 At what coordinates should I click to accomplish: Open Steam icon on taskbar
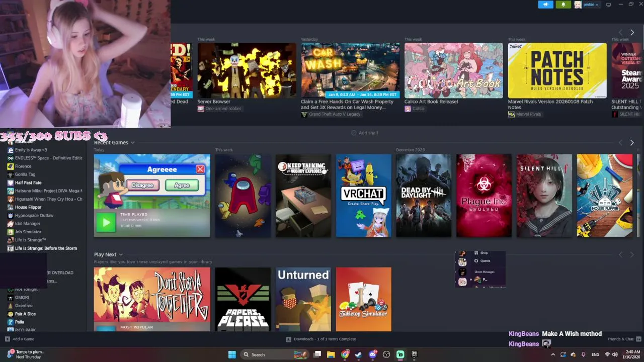(x=358, y=354)
